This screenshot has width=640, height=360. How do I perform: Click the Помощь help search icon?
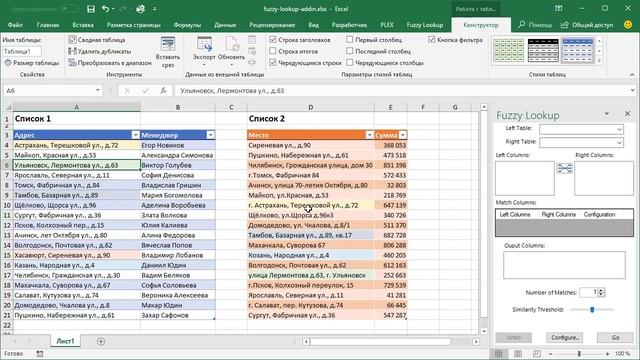[521, 24]
